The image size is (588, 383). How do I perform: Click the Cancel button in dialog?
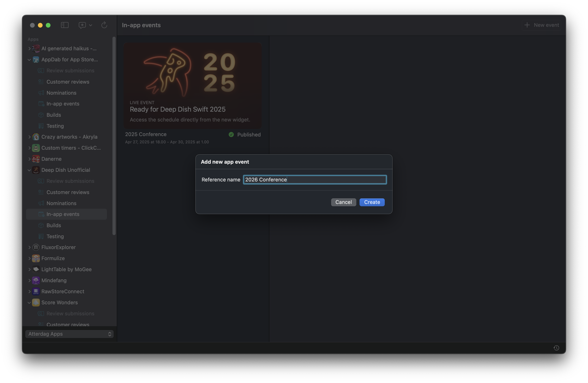pyautogui.click(x=343, y=202)
